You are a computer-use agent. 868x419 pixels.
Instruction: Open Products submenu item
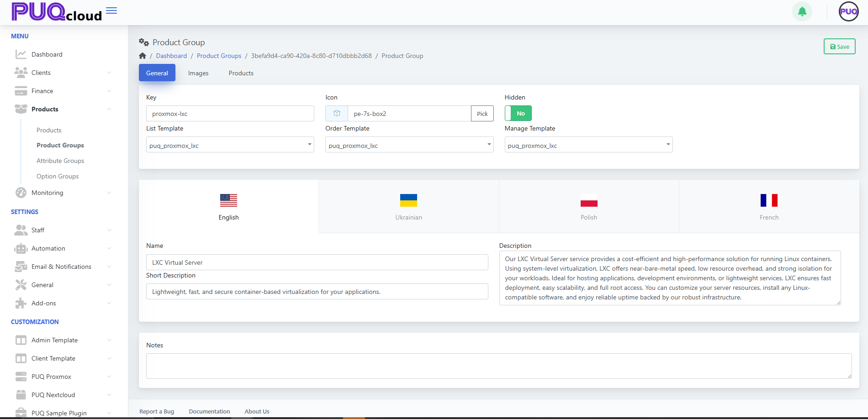[x=49, y=130]
